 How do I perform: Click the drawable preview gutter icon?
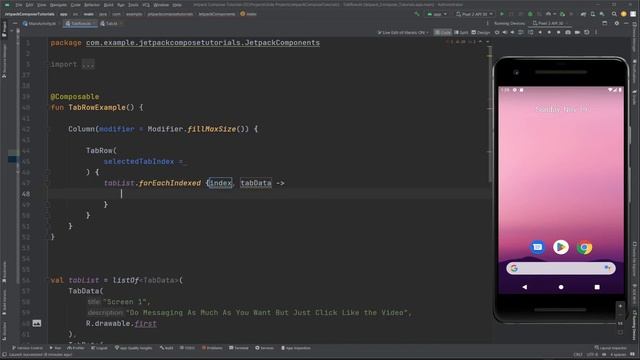coord(37,323)
